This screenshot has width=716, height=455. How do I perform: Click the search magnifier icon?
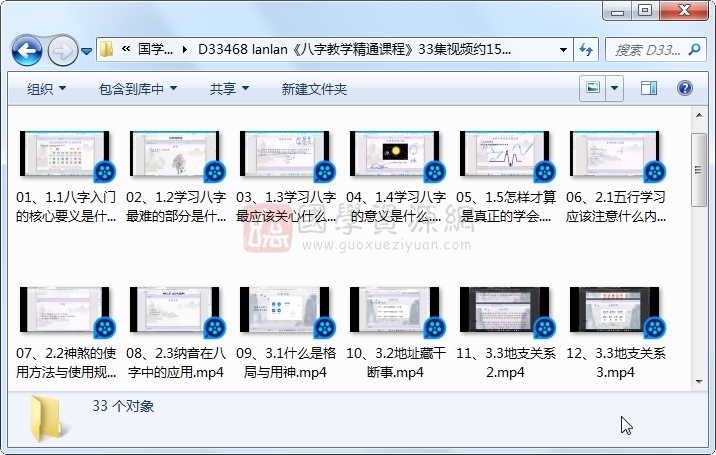point(695,49)
